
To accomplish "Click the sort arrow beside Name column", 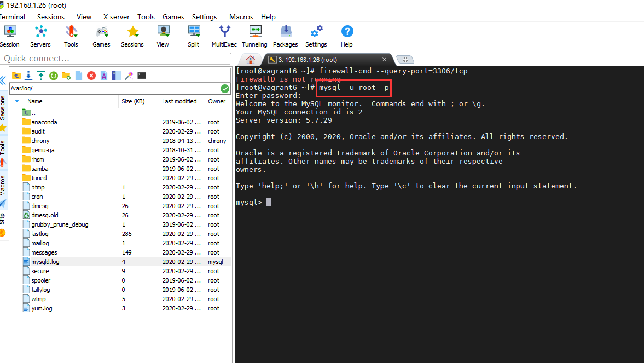I will pyautogui.click(x=17, y=101).
